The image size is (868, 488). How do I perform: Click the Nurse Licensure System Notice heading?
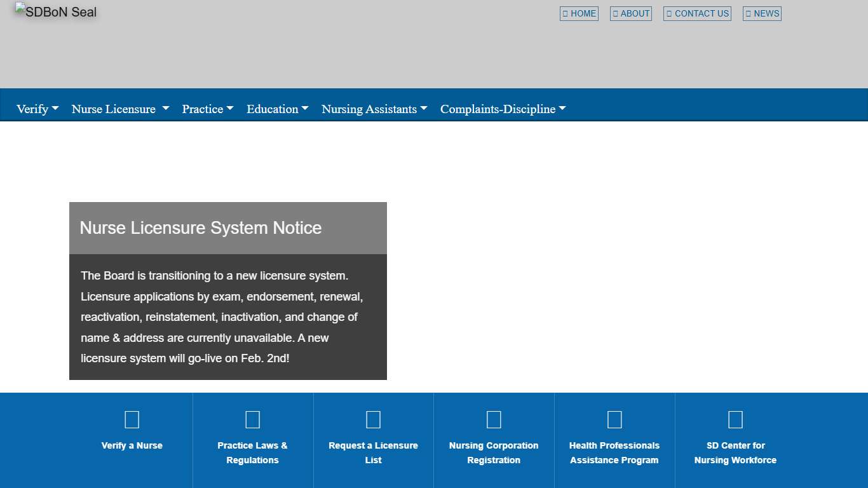click(201, 227)
